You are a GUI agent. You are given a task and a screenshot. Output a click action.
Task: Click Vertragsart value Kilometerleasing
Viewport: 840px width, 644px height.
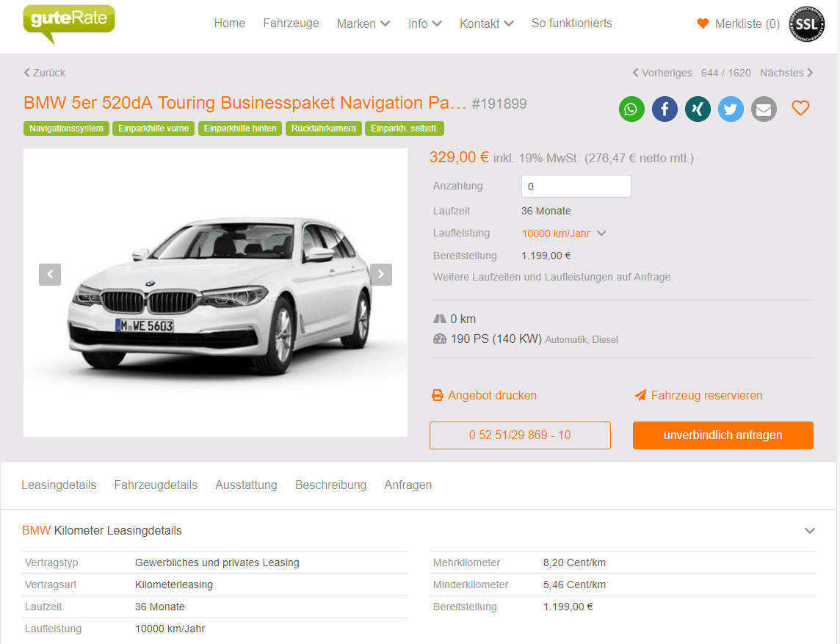coord(173,585)
